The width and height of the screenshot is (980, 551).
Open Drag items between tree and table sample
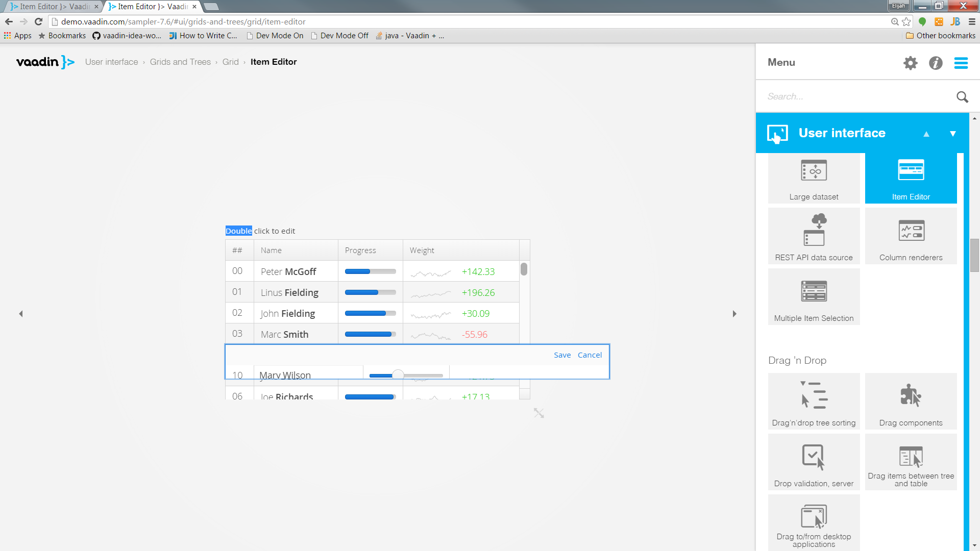click(911, 462)
